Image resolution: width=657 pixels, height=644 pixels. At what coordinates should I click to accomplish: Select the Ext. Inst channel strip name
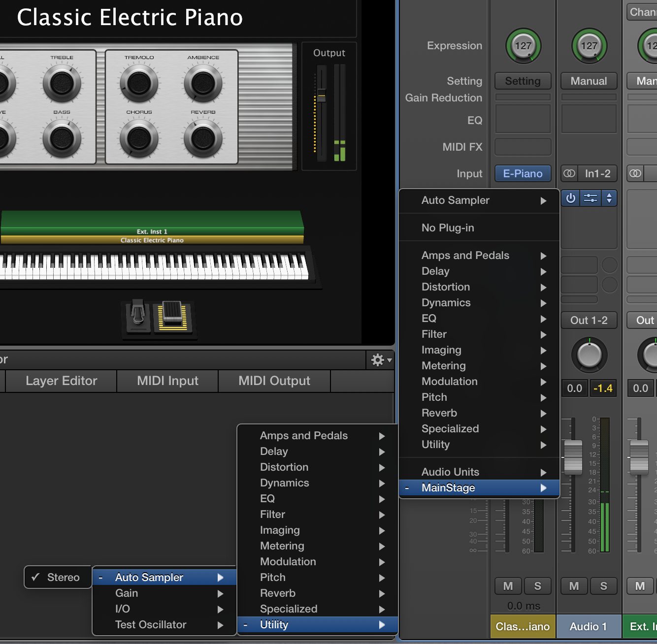click(x=640, y=626)
